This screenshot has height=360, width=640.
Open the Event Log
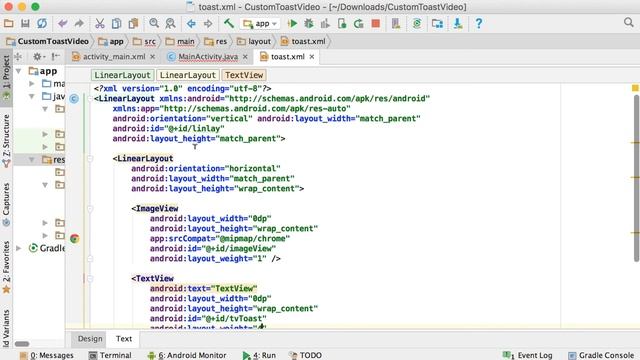point(528,355)
